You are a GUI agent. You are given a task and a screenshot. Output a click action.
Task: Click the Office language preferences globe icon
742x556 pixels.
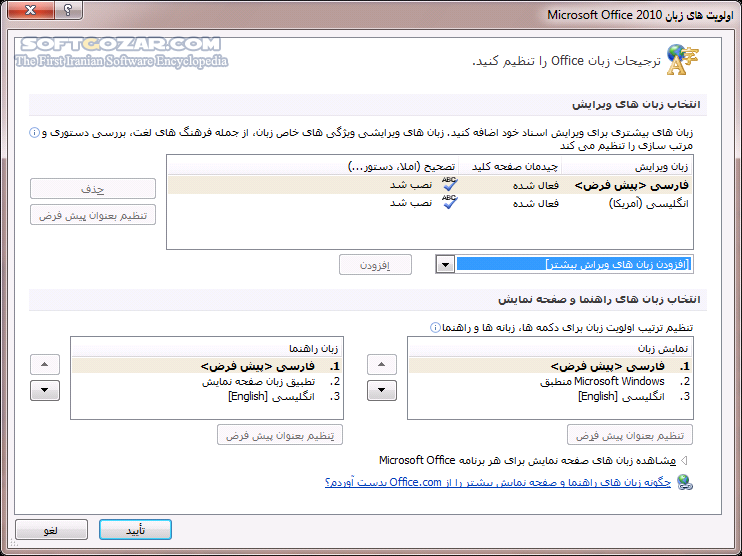pos(682,60)
